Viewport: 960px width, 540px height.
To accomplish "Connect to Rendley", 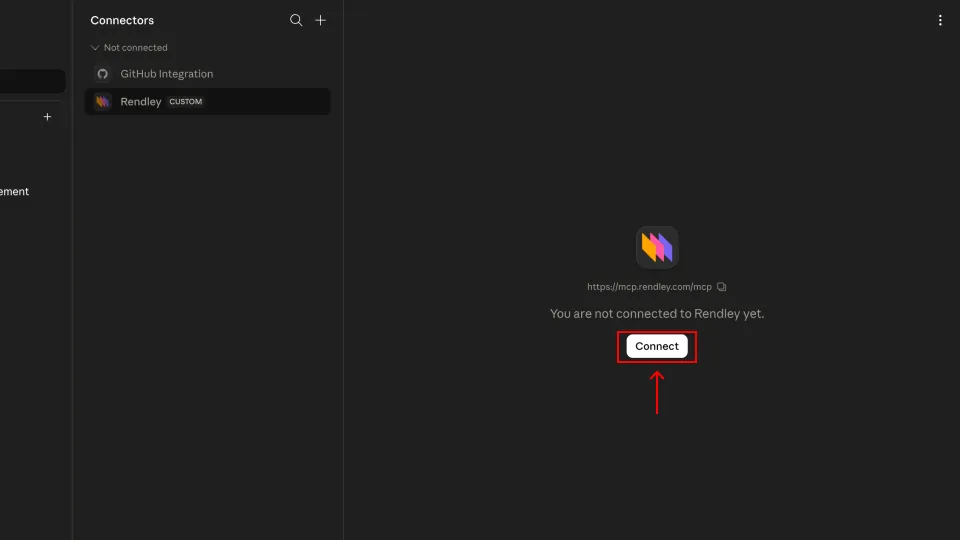I will (656, 346).
